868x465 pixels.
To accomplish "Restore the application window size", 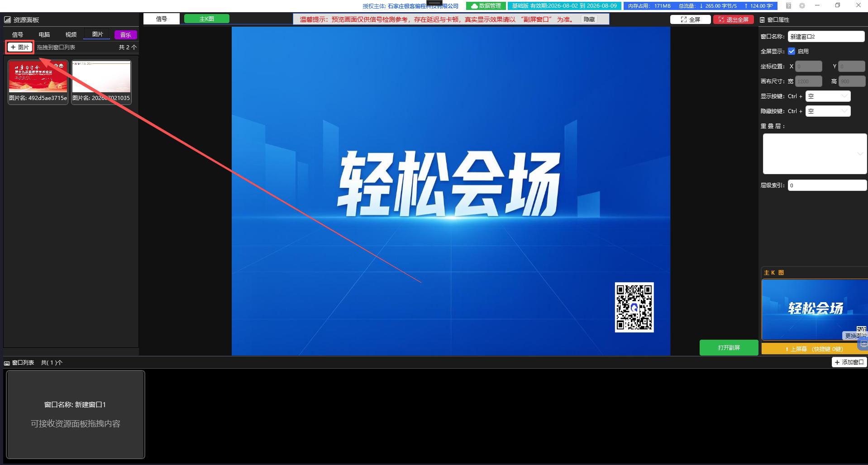I will coord(838,5).
